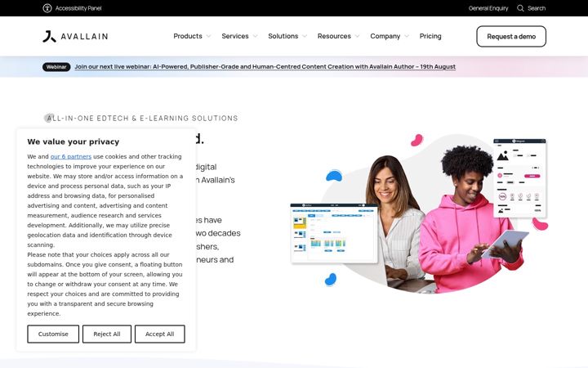
Task: Click the authoring tool screenshot thumbnail
Action: coord(334,233)
